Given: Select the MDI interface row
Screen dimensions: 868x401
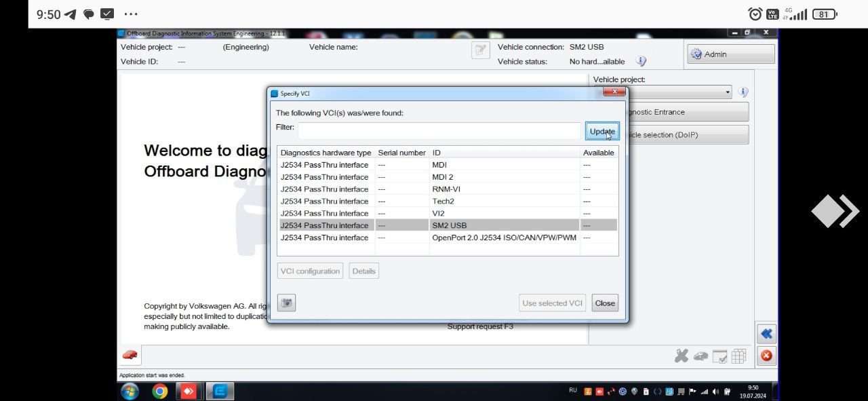Looking at the screenshot, I should [448, 165].
